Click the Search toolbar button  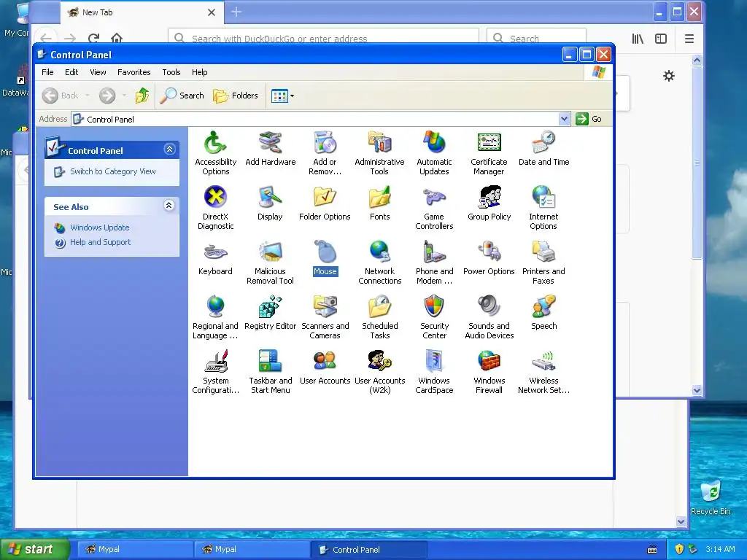[182, 96]
